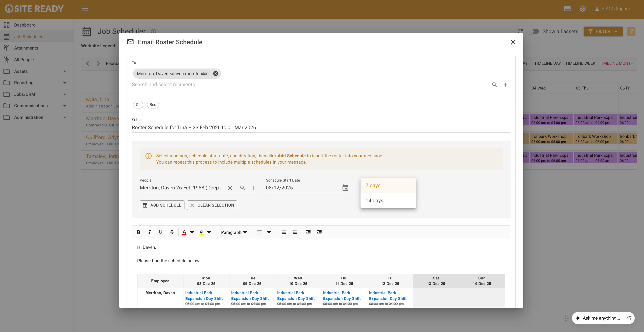
Task: Switch to the Timeline Week view
Action: click(x=580, y=63)
